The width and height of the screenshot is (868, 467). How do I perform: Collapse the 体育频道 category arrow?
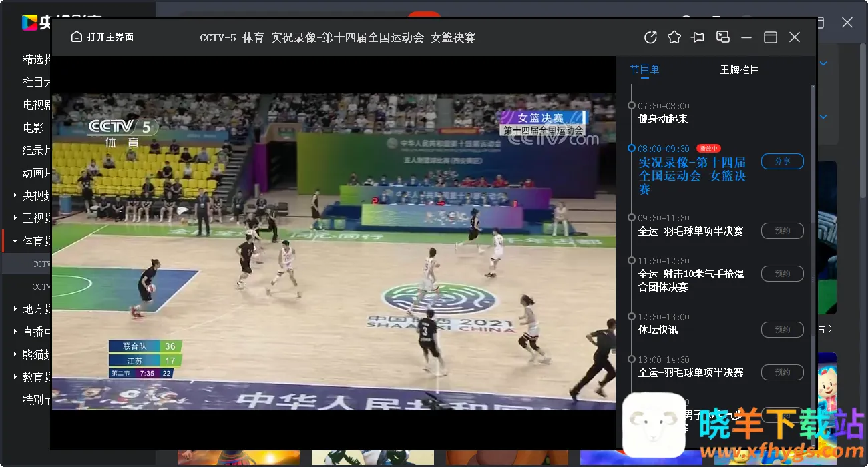[x=15, y=241]
